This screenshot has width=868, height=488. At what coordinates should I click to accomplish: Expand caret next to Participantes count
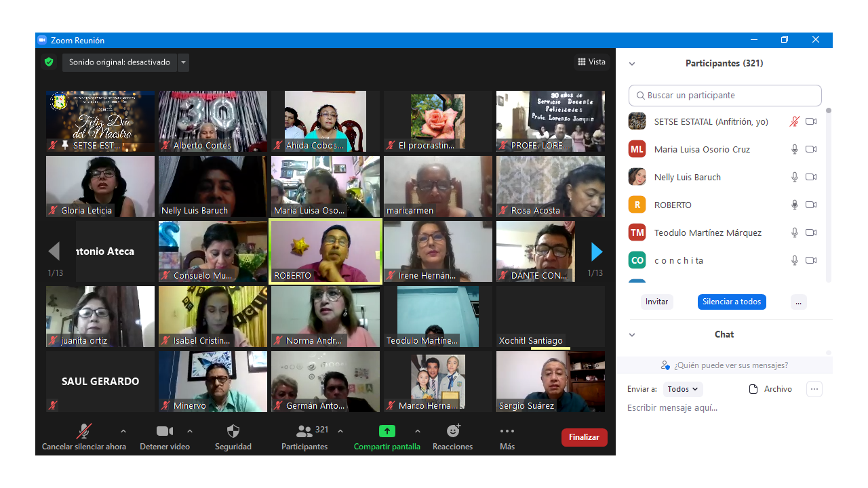click(x=340, y=431)
